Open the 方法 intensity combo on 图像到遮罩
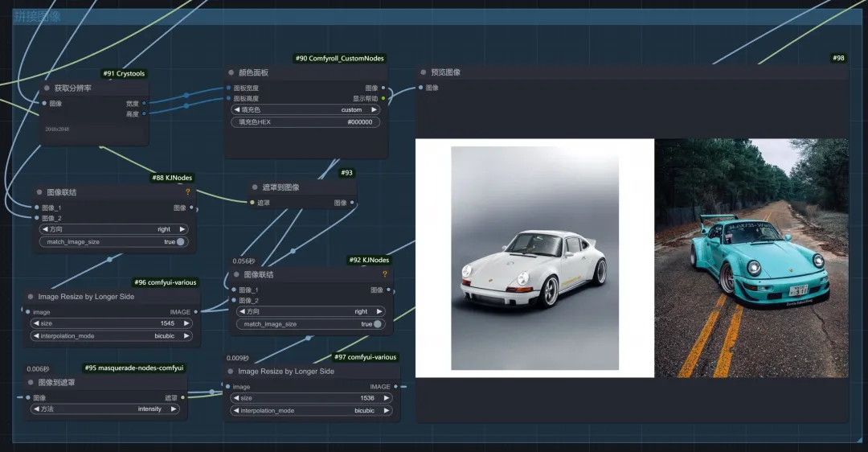This screenshot has height=452, width=868. 104,409
